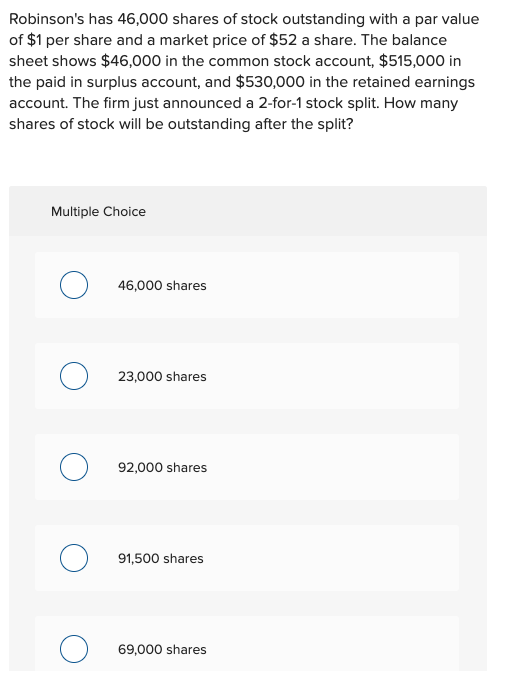
Task: Select the 46,000 shares radio button
Action: pyautogui.click(x=74, y=285)
